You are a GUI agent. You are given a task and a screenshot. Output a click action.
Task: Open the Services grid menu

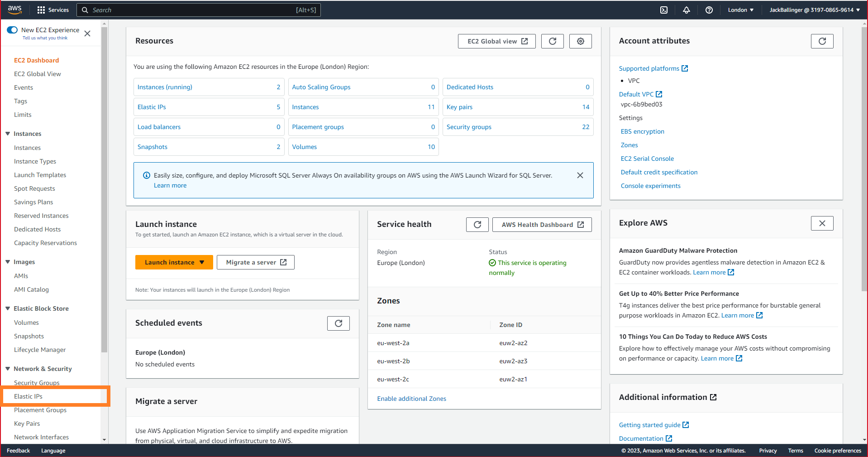coord(53,10)
